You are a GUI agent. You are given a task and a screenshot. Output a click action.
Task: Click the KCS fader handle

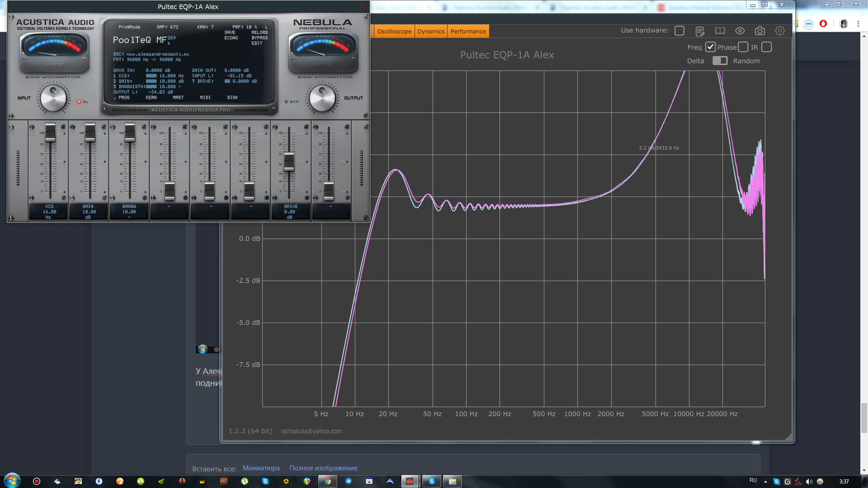point(50,131)
